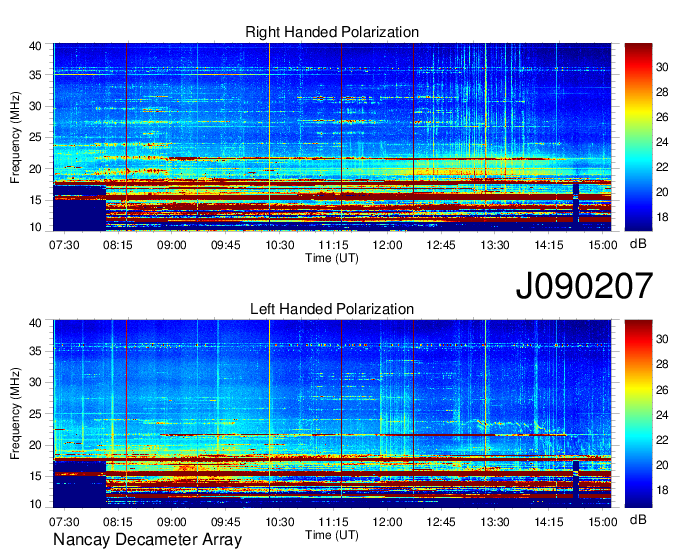Image resolution: width=680 pixels, height=552 pixels.
Task: Click "Frequency (MHz)" axis label of Right Handed plot
Action: [x=15, y=137]
